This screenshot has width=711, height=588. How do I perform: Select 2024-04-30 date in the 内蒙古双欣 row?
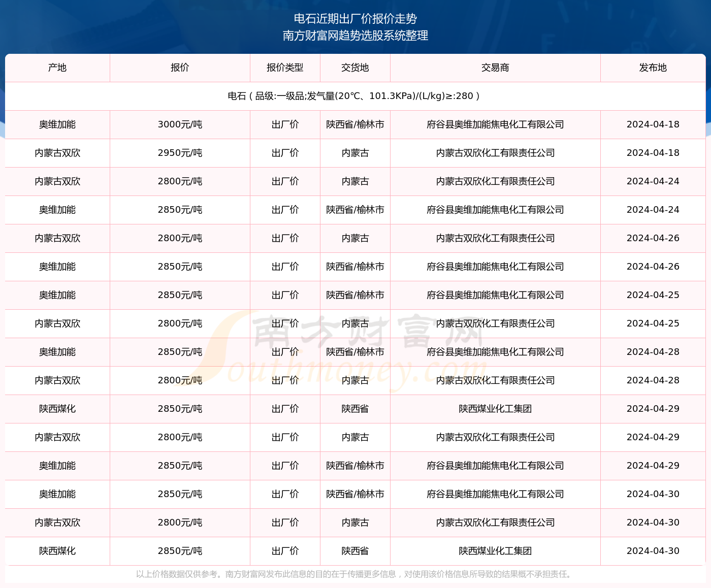click(x=653, y=522)
